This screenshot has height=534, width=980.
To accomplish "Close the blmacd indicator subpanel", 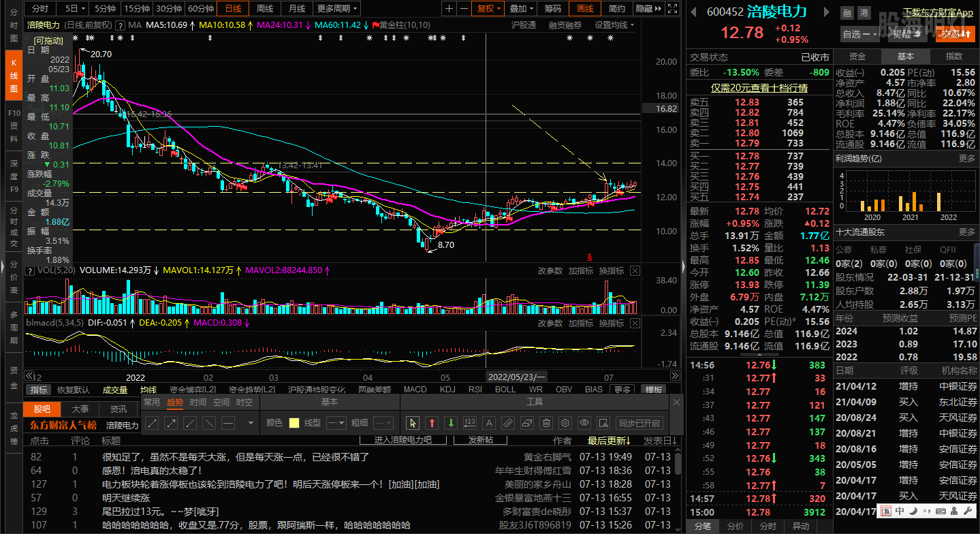I will point(635,323).
